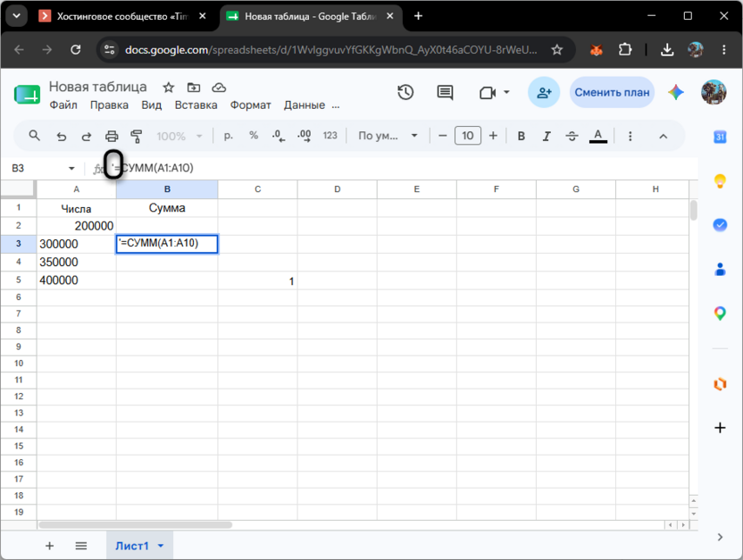Open the Лист1 sheet tab menu arrow
Screen dimensions: 743x560
click(161, 546)
